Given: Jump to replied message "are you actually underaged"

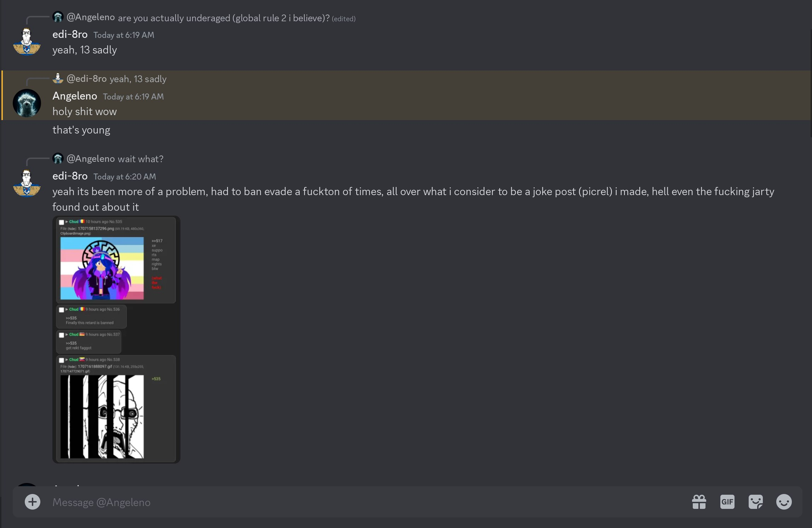Looking at the screenshot, I should 223,18.
